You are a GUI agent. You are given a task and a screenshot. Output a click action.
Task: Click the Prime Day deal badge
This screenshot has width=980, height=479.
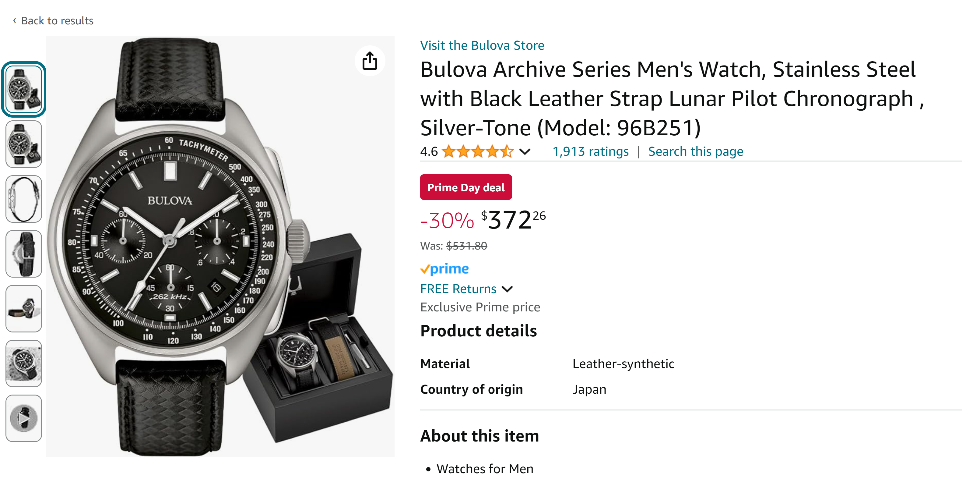coord(466,187)
